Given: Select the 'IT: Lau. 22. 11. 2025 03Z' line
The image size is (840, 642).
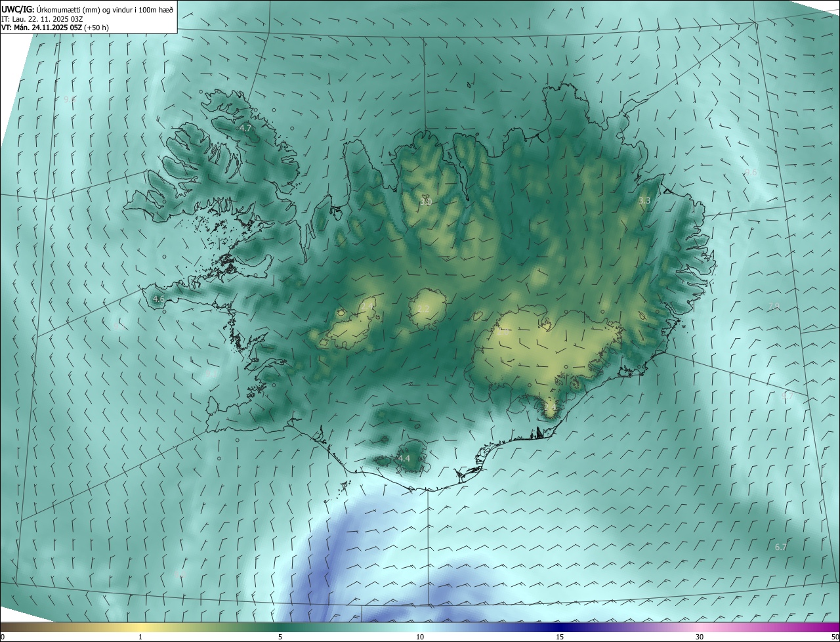Looking at the screenshot, I should [42, 18].
